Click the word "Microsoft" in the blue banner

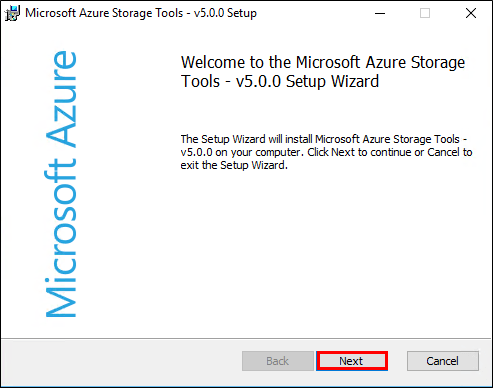coord(61,239)
